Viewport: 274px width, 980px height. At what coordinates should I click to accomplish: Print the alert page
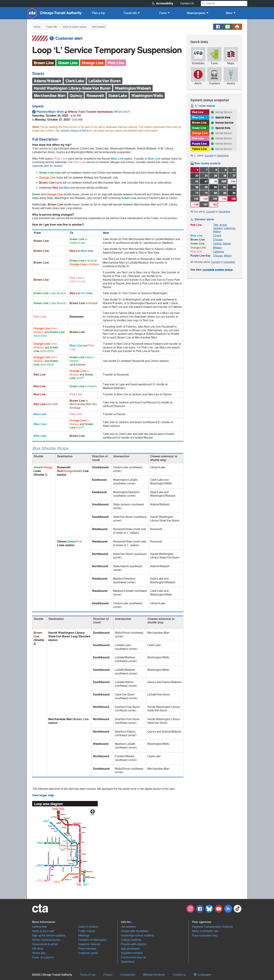237,27
